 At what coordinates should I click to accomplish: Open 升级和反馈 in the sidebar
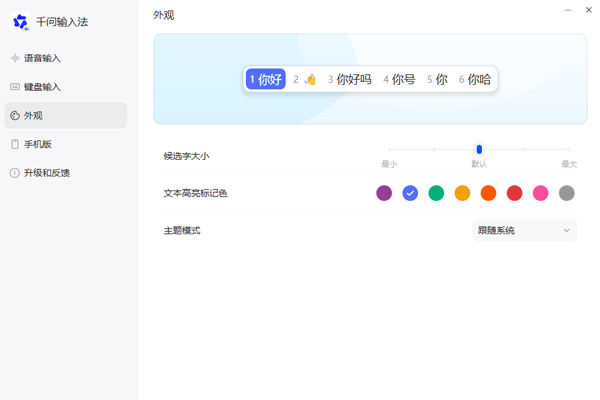coord(66,173)
